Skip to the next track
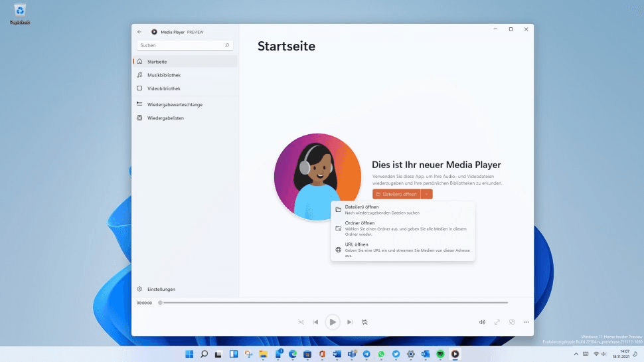Image resolution: width=644 pixels, height=362 pixels. (x=349, y=322)
